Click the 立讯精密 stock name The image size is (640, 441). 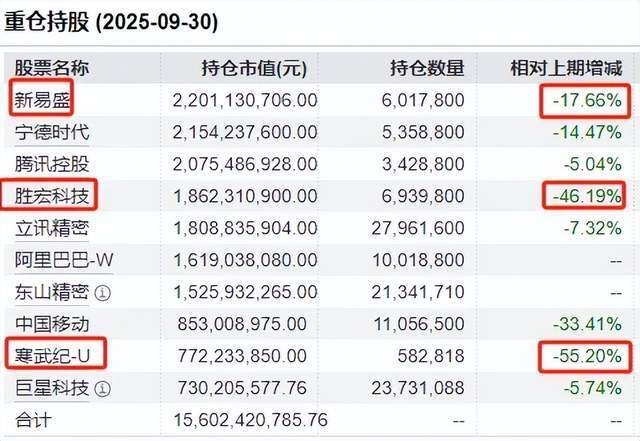pos(50,227)
